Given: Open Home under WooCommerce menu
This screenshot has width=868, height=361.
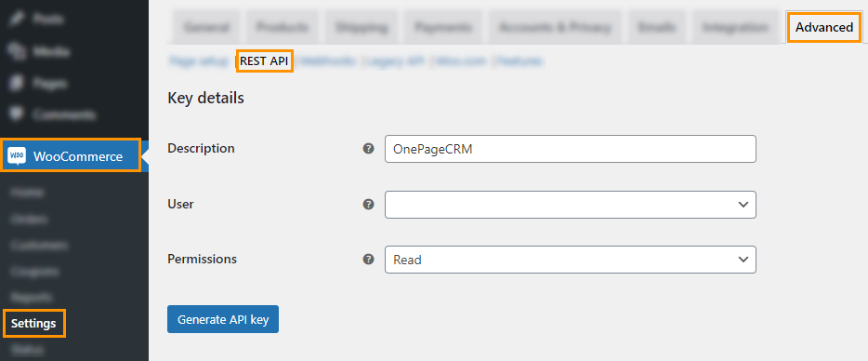Looking at the screenshot, I should coord(28,193).
